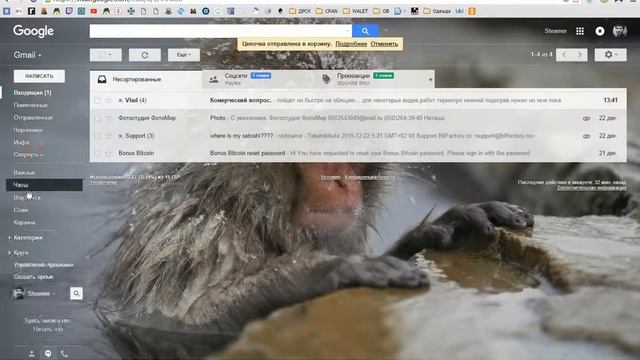The width and height of the screenshot is (640, 360).
Task: Open the notifications bell icon
Action: pyautogui.click(x=600, y=31)
